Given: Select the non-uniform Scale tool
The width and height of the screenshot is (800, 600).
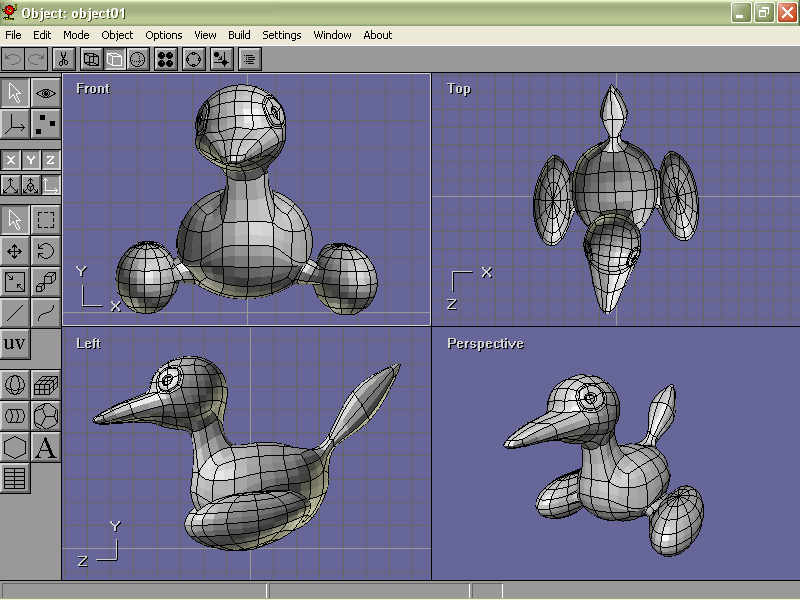Looking at the screenshot, I should [x=15, y=282].
